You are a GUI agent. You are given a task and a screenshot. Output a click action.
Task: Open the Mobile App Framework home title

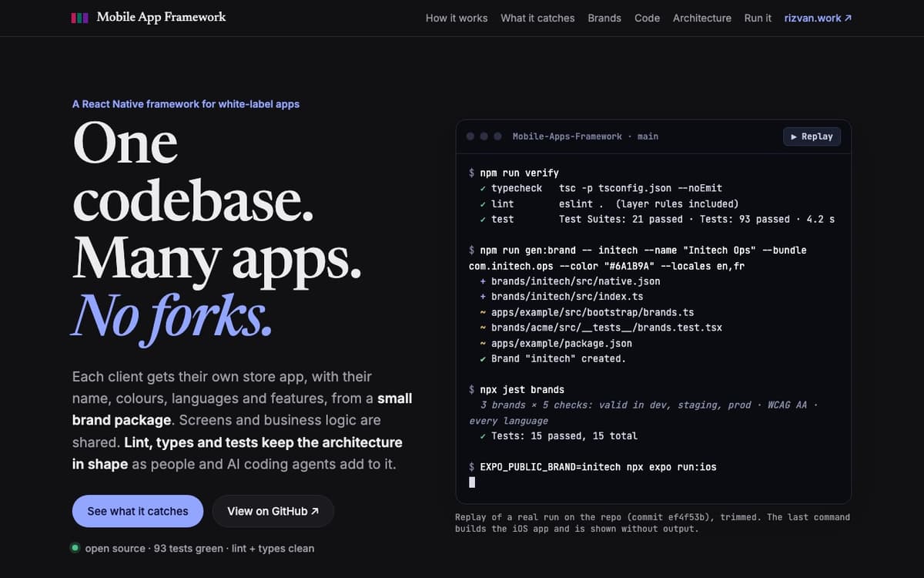pos(161,17)
